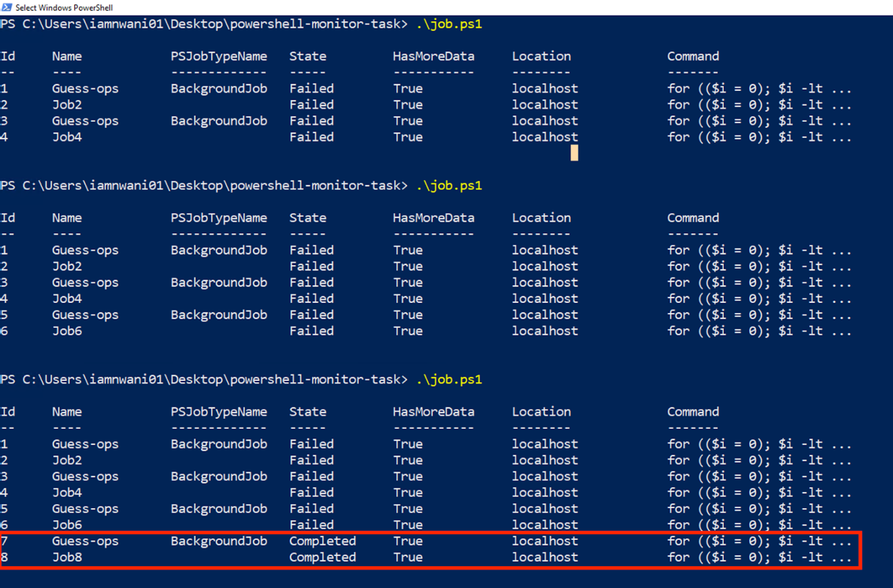Click PSJobTypeName header in first table
The width and height of the screenshot is (893, 588).
pos(218,57)
